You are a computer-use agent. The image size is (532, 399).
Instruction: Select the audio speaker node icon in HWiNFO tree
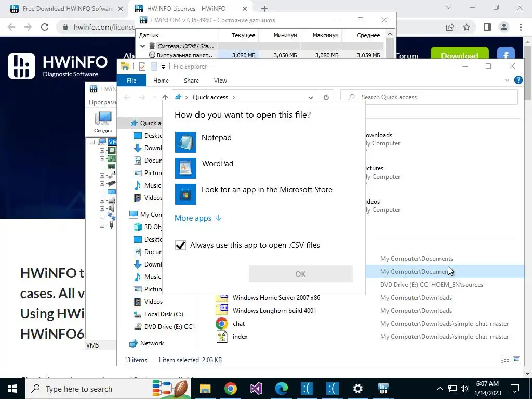(x=112, y=208)
